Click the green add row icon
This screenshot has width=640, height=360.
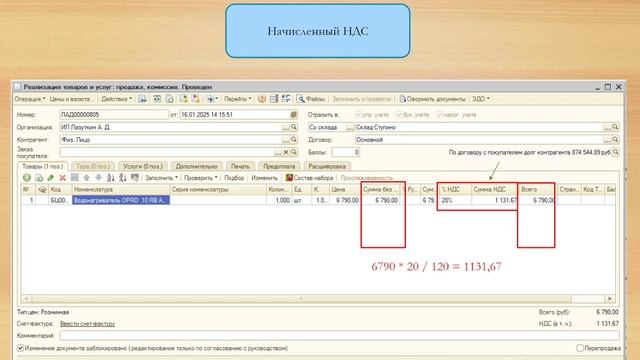[x=27, y=178]
